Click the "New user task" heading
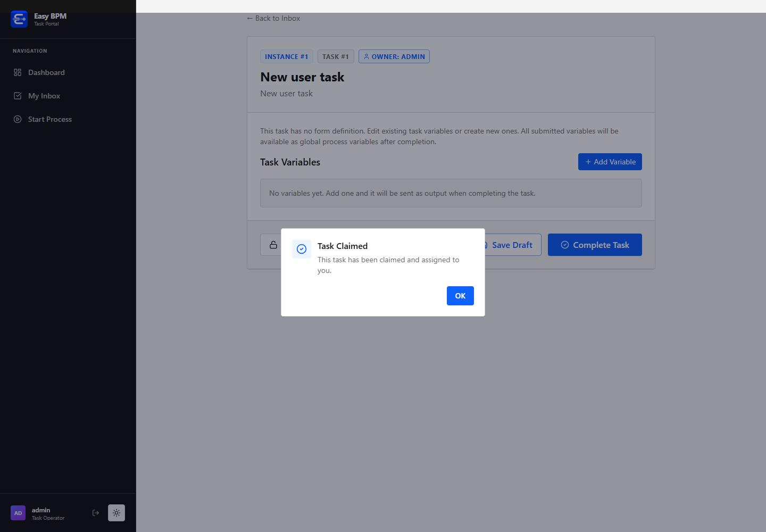766x532 pixels. [302, 77]
